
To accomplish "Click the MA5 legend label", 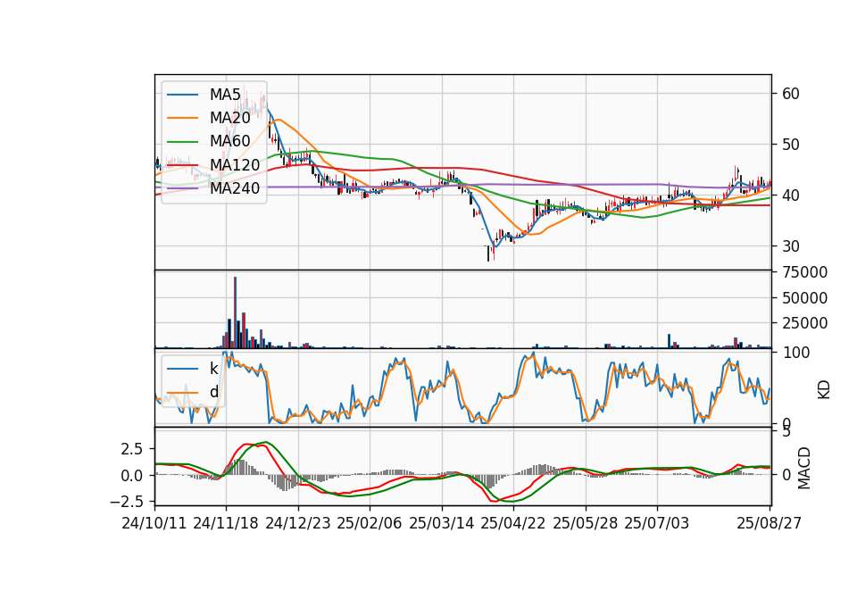I will (225, 95).
